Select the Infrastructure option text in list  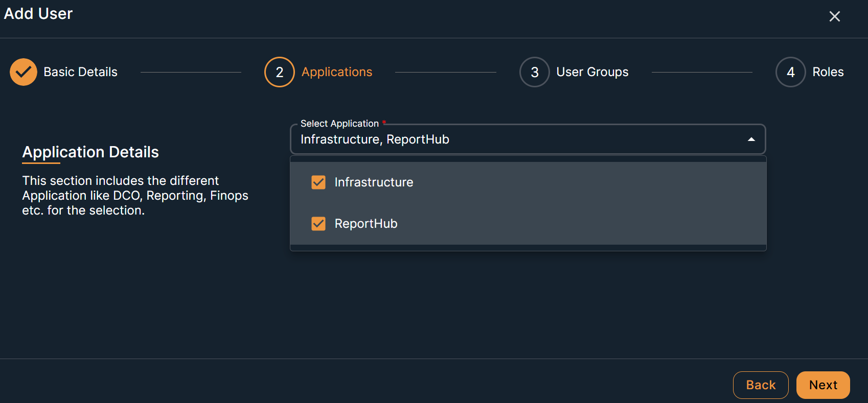click(374, 182)
